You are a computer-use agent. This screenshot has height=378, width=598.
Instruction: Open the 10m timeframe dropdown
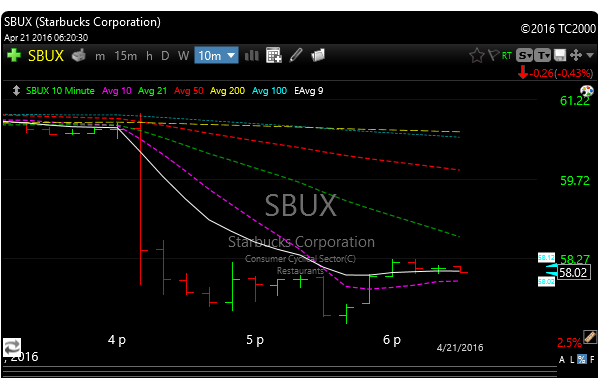pyautogui.click(x=216, y=56)
